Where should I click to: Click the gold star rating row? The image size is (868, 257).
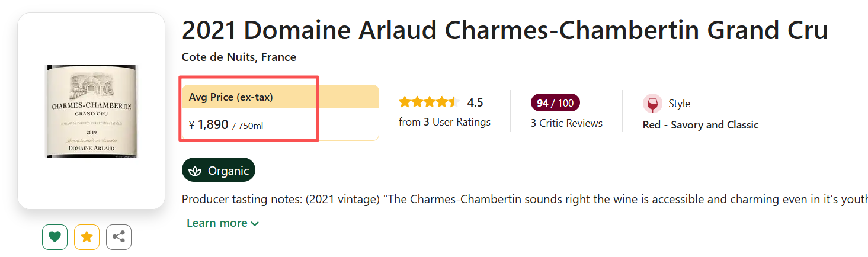[429, 102]
